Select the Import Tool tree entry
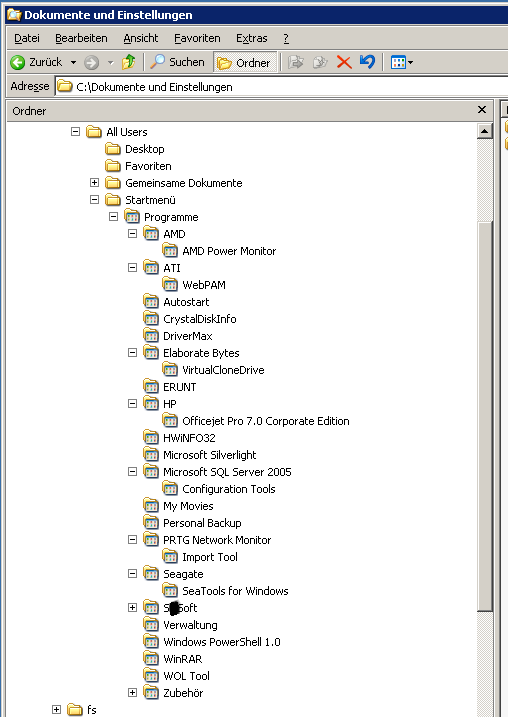 pyautogui.click(x=210, y=557)
